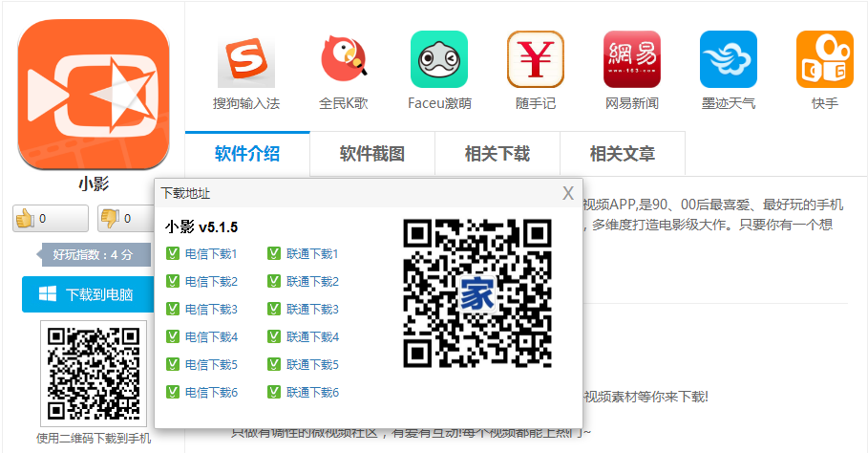This screenshot has height=453, width=868.
Task: Open the Faceu激萌 app icon
Action: click(x=439, y=59)
